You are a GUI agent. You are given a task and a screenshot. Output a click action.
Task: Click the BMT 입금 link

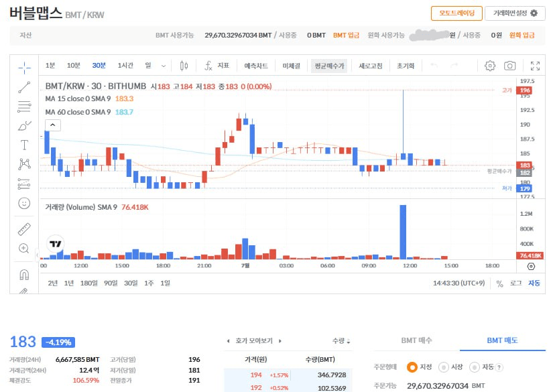point(346,36)
